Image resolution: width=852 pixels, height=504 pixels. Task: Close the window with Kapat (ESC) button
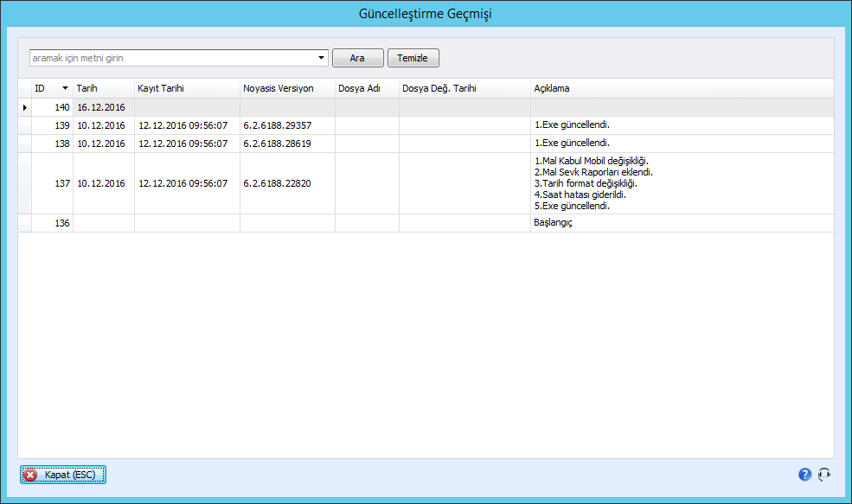(x=63, y=475)
